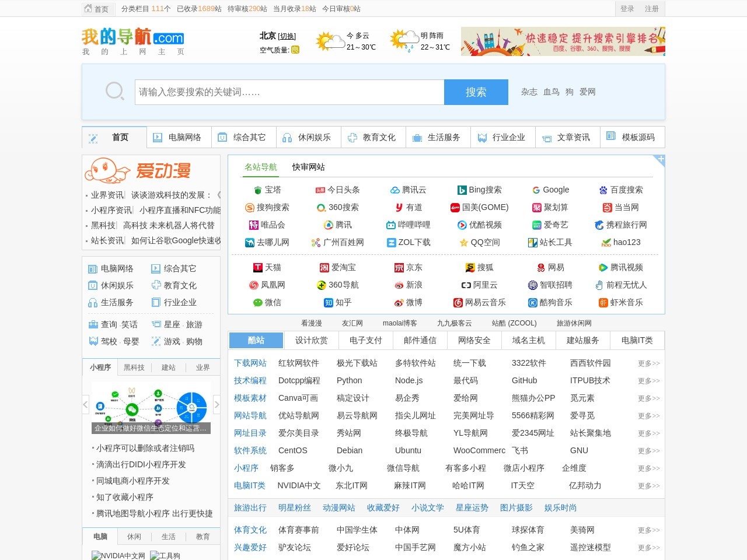This screenshot has width=747, height=560.
Task: Click the 宝塔 site icon
Action: click(258, 190)
